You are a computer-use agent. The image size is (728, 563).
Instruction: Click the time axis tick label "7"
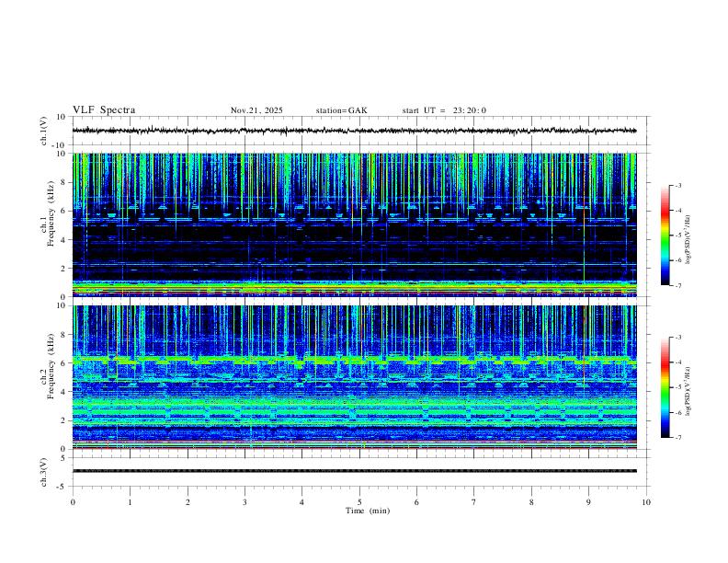(x=474, y=502)
